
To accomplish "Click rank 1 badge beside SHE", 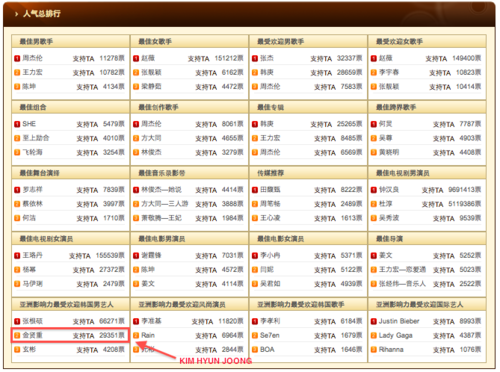I will (17, 124).
